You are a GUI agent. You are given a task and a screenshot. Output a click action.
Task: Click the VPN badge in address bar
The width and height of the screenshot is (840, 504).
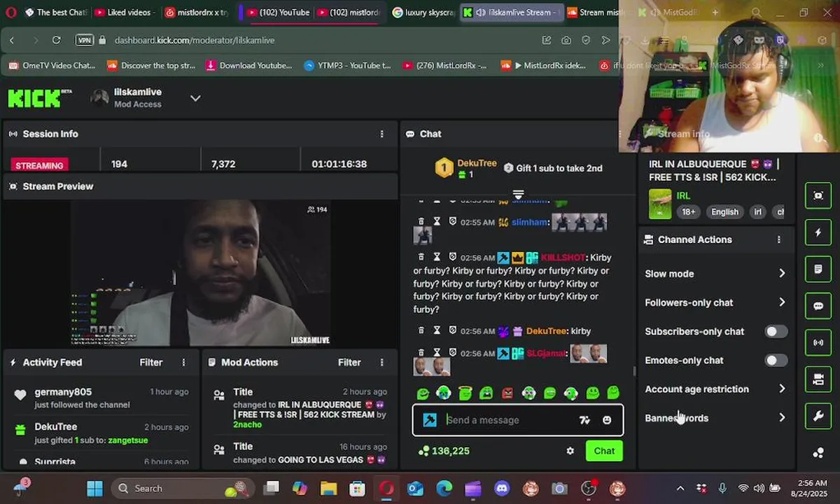[x=85, y=41]
